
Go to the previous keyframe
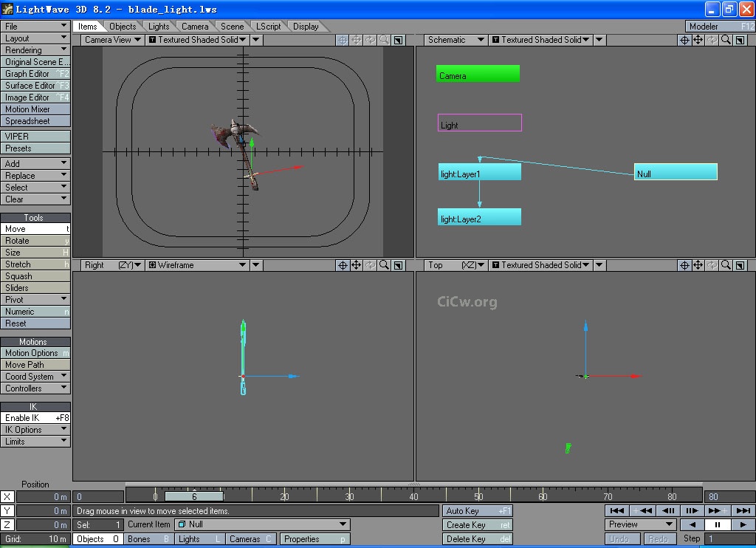tap(642, 510)
